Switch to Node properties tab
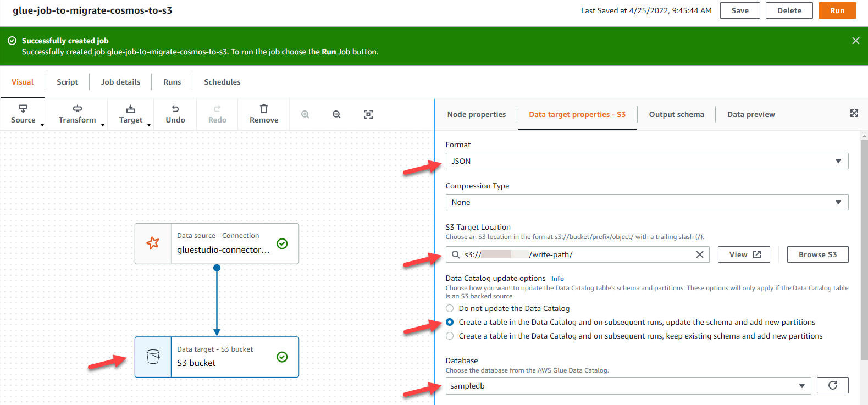868x405 pixels. [477, 114]
